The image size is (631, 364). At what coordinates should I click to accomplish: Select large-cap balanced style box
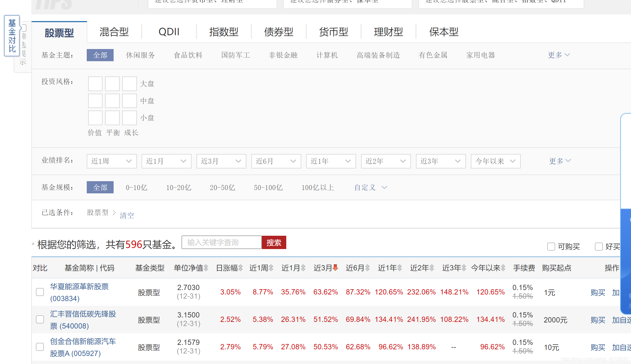click(112, 84)
